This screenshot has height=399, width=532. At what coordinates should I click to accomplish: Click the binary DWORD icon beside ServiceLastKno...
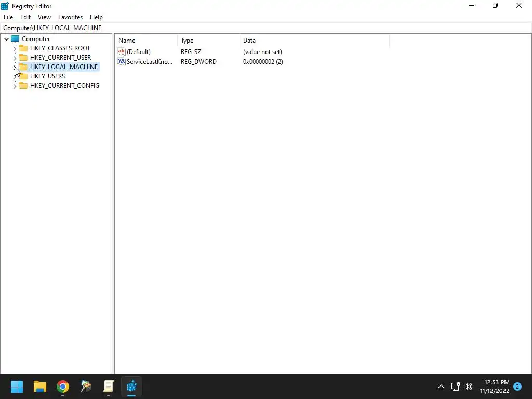coord(122,61)
